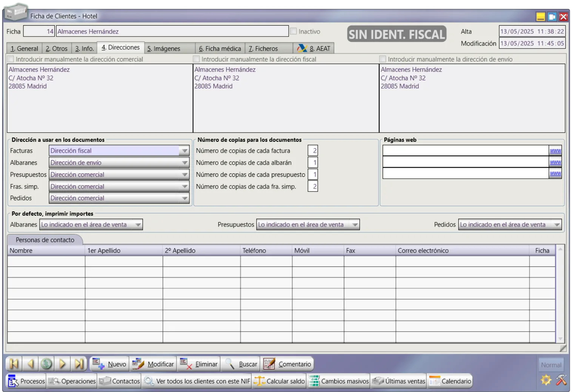Open the Cambios masivos tool
572x392 pixels.
tap(339, 381)
